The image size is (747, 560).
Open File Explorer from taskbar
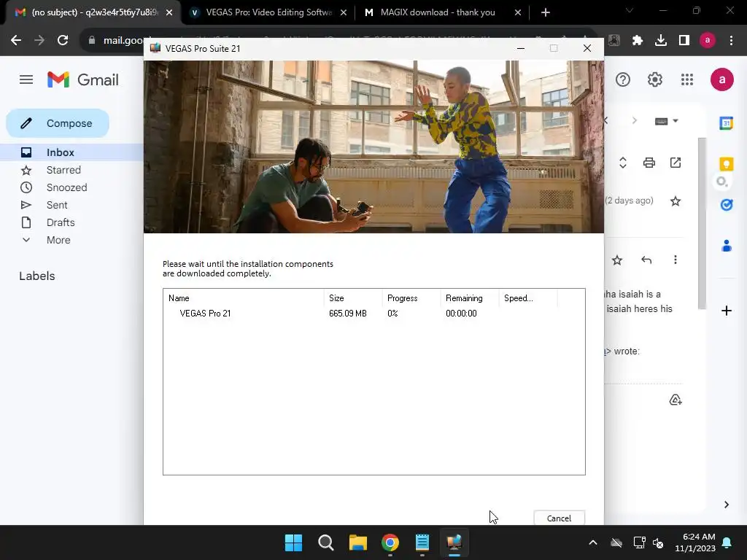pos(357,542)
